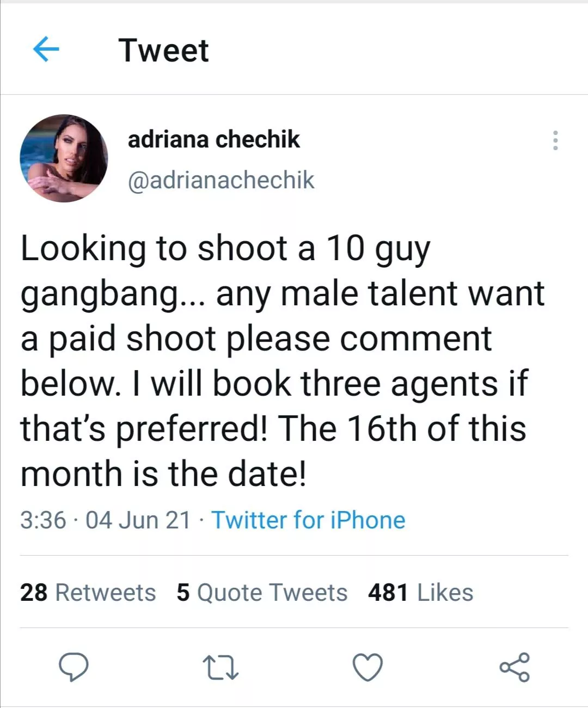The height and width of the screenshot is (708, 588).
Task: Click the display name 'adriana chechik'
Action: 213,139
